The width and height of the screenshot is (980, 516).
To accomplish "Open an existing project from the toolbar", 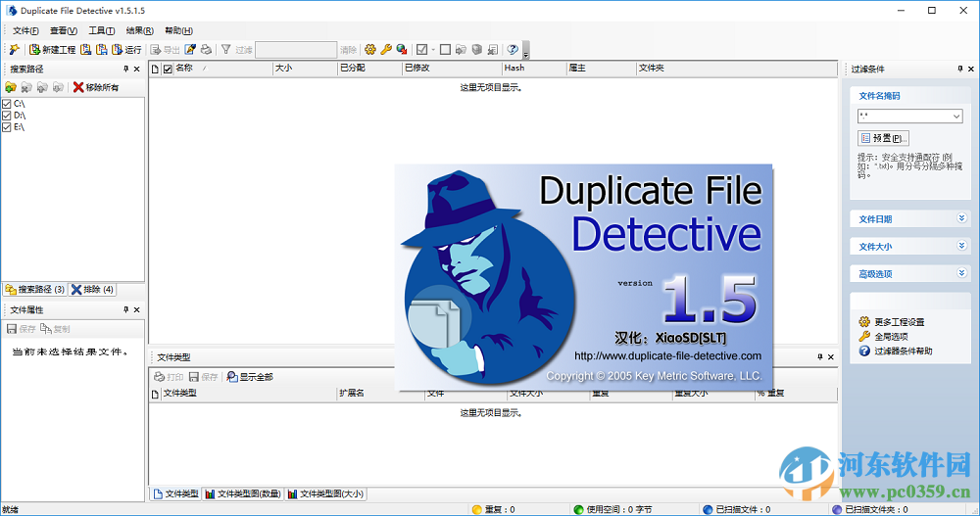I will click(x=85, y=49).
